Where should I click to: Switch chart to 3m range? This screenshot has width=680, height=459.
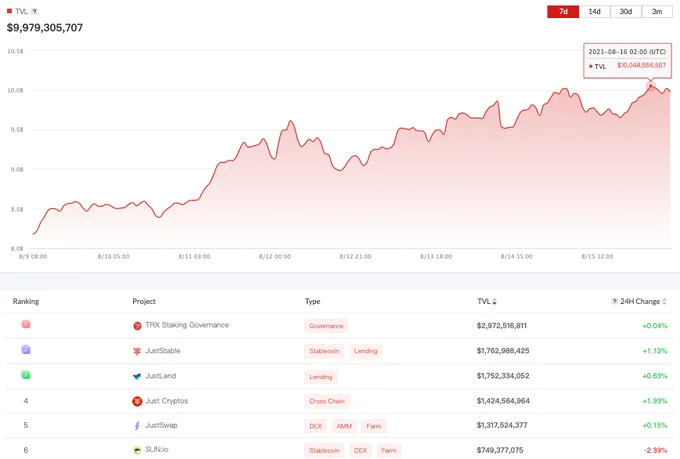pyautogui.click(x=657, y=11)
